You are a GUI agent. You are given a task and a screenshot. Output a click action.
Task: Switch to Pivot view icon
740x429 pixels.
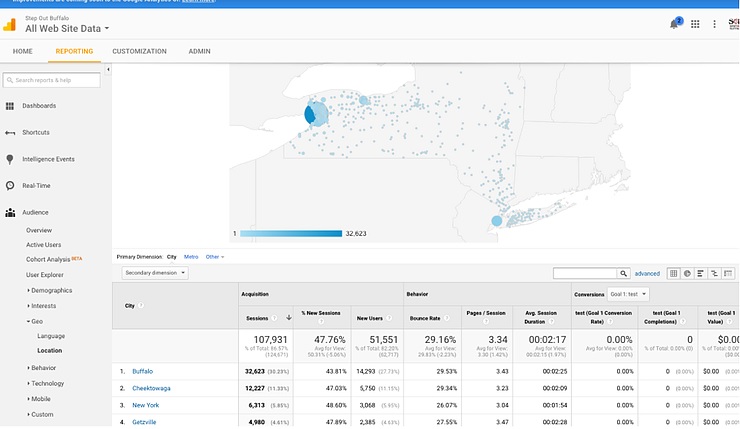(x=728, y=273)
